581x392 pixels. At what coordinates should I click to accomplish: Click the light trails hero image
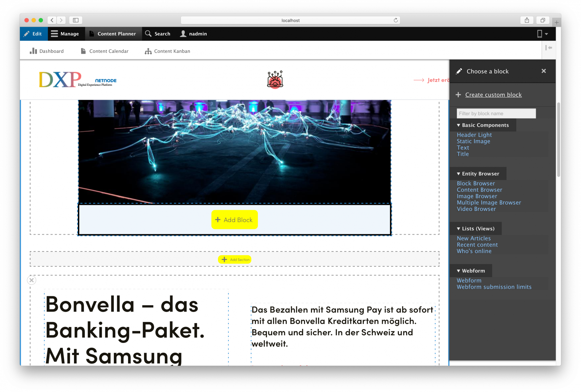235,151
